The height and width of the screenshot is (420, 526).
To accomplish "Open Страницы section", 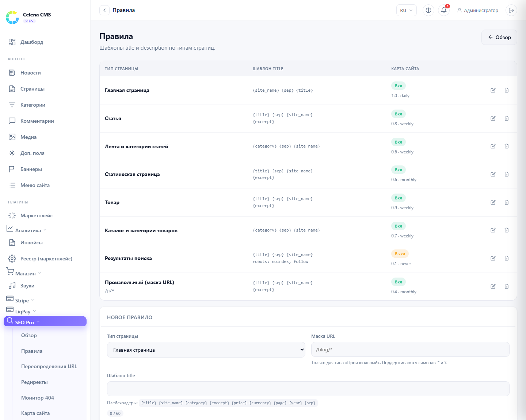I will tap(45, 89).
